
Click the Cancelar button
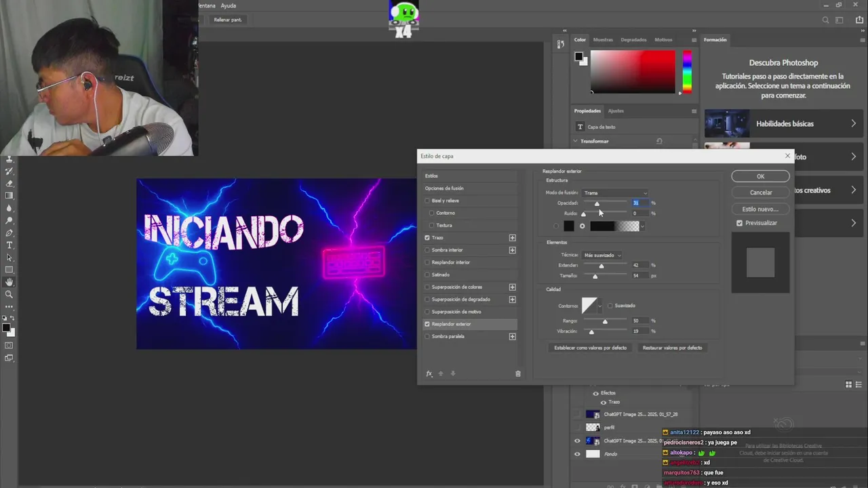(x=760, y=192)
